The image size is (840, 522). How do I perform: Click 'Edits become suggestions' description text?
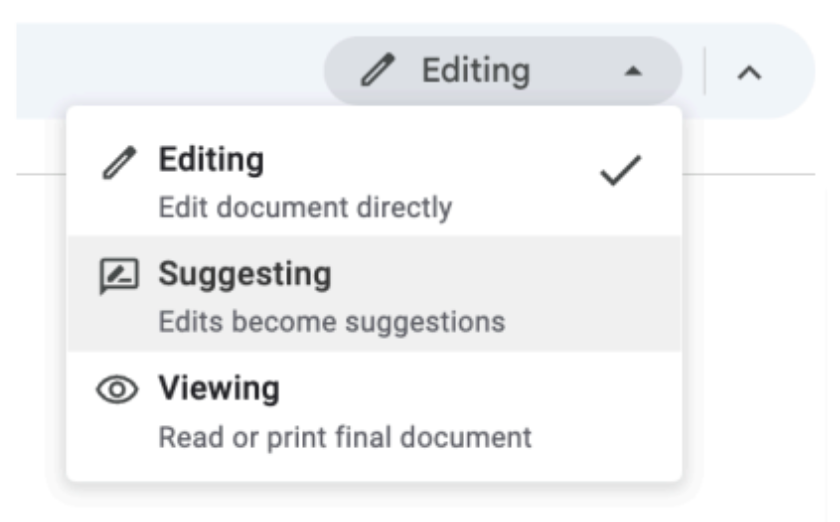332,322
